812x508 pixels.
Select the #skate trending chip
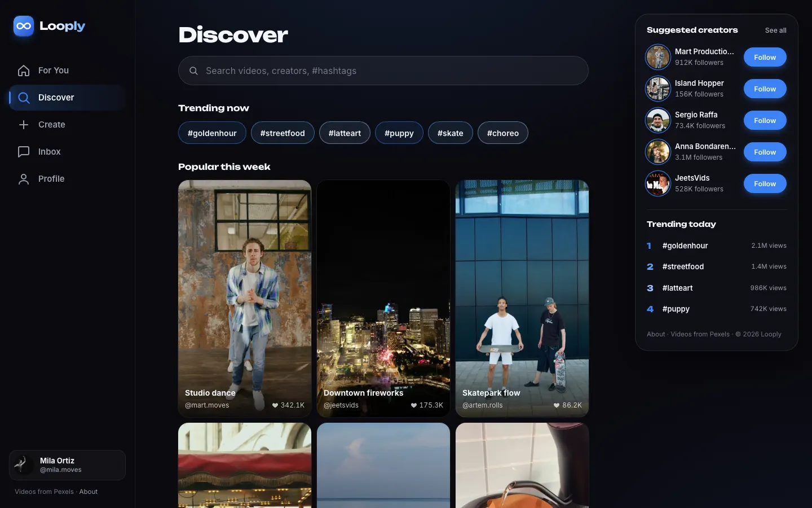(x=451, y=133)
